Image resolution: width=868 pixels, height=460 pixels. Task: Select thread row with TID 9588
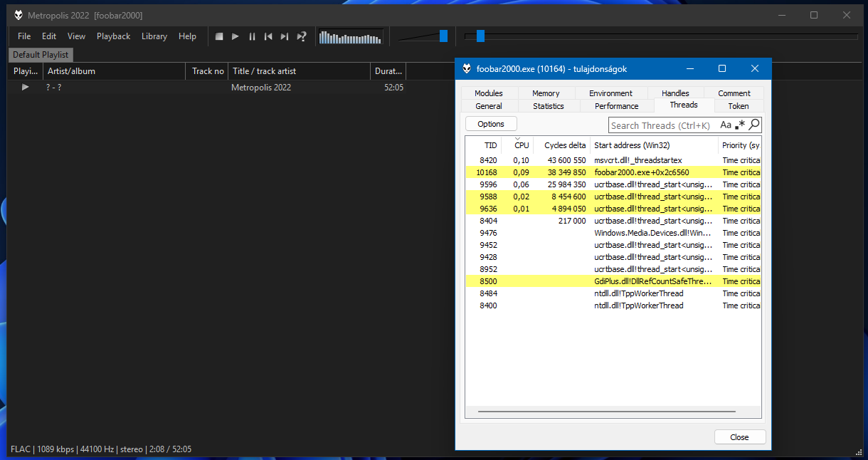click(613, 197)
